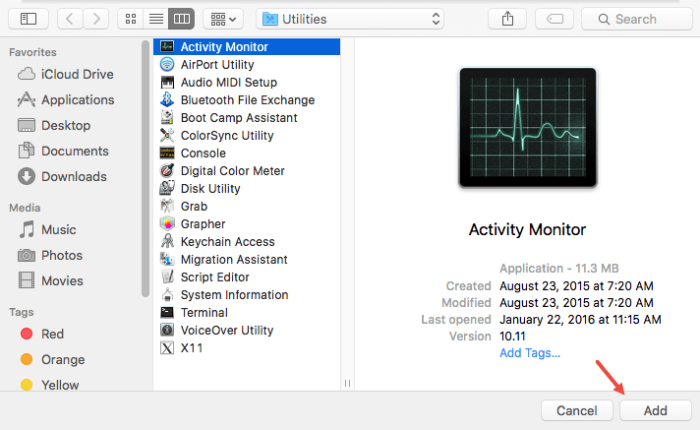Click the ColorSync Utility icon
Screen dimensions: 700x430
(167, 135)
